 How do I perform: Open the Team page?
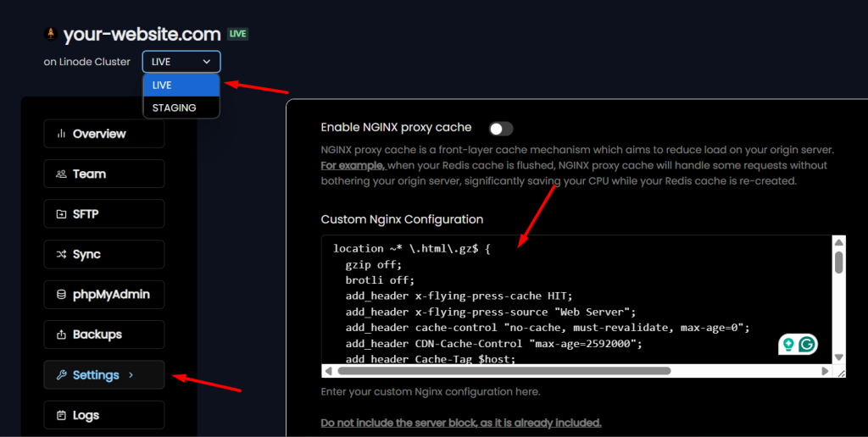click(x=104, y=174)
